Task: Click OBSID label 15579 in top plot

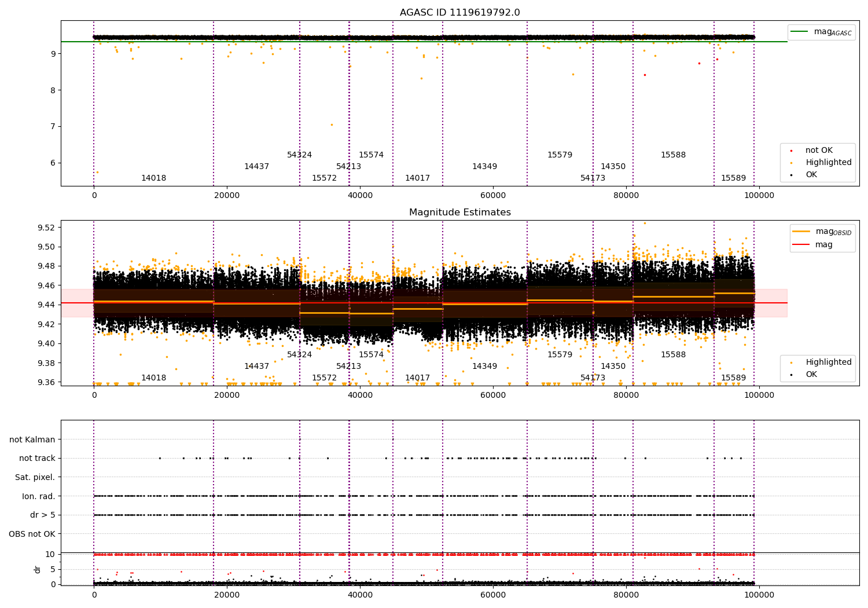Action: (560, 155)
